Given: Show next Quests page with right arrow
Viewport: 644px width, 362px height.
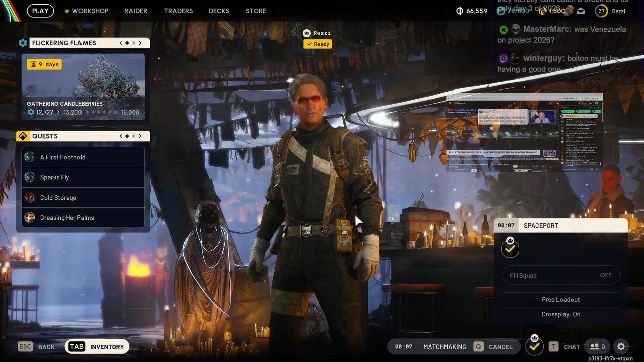Looking at the screenshot, I should (140, 136).
